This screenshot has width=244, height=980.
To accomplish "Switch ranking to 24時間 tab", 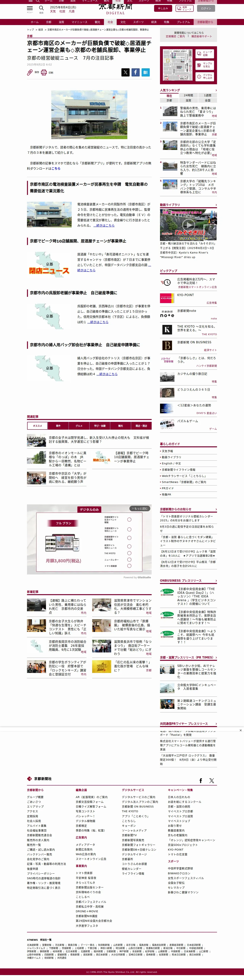I will (x=189, y=95).
